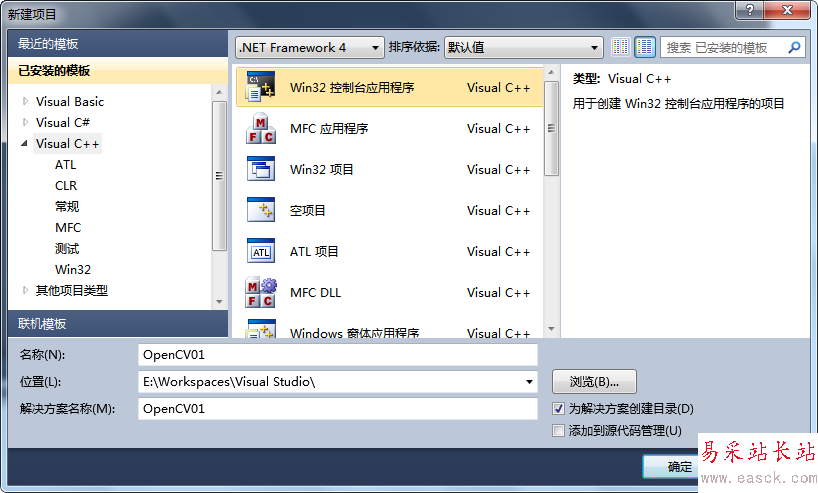The image size is (818, 493).
Task: Select CLR under Visual C++
Action: point(66,185)
